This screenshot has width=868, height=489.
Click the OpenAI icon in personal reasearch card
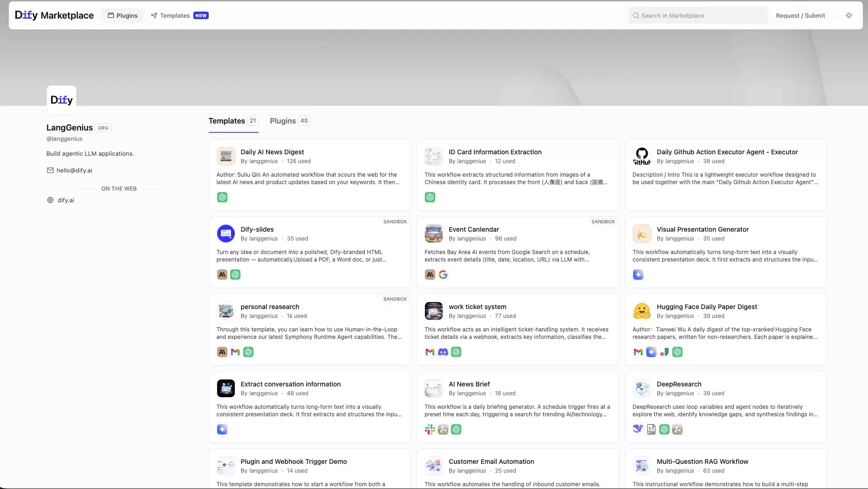coord(248,352)
